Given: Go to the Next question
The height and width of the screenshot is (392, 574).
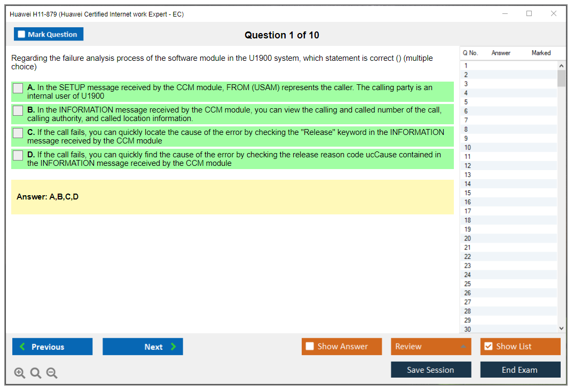Looking at the screenshot, I should 143,347.
